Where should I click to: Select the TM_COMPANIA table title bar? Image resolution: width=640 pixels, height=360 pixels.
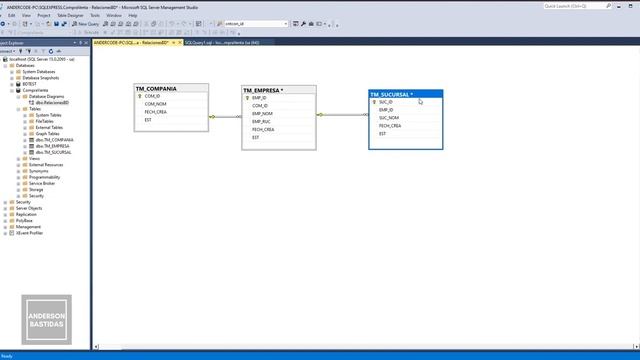pyautogui.click(x=171, y=89)
